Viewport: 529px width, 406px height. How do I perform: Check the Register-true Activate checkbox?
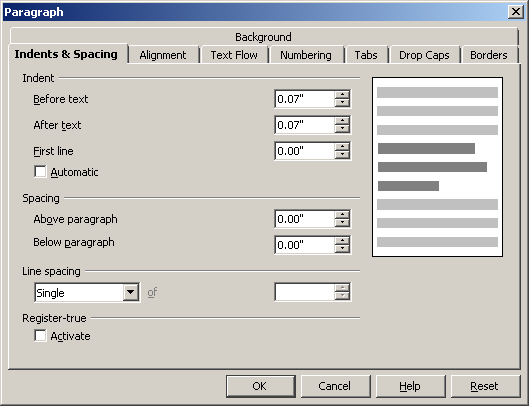[x=40, y=336]
